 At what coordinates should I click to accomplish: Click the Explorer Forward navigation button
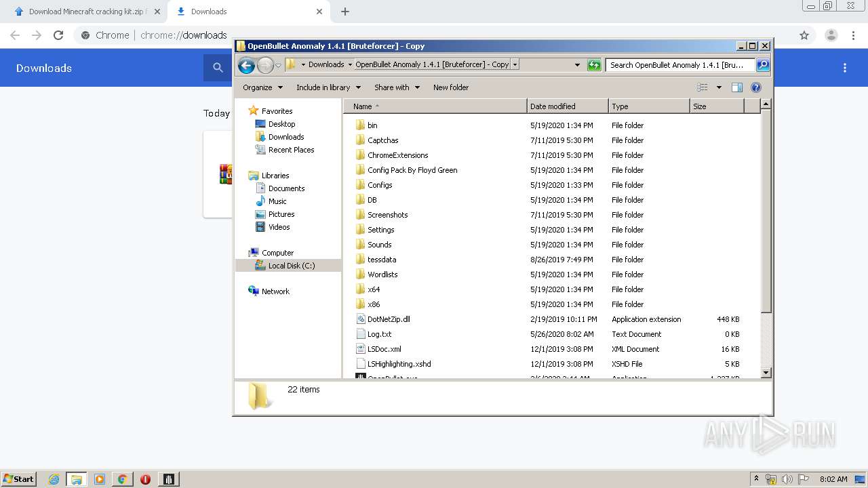click(x=265, y=65)
